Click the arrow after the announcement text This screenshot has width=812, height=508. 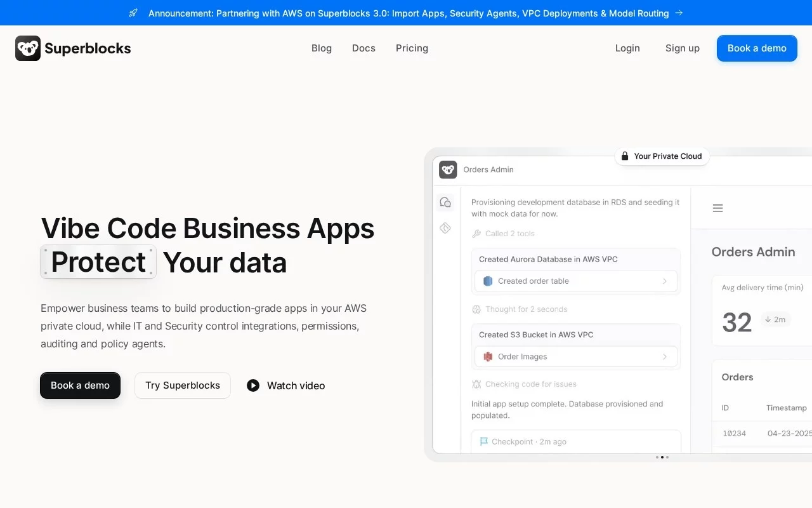click(x=679, y=13)
